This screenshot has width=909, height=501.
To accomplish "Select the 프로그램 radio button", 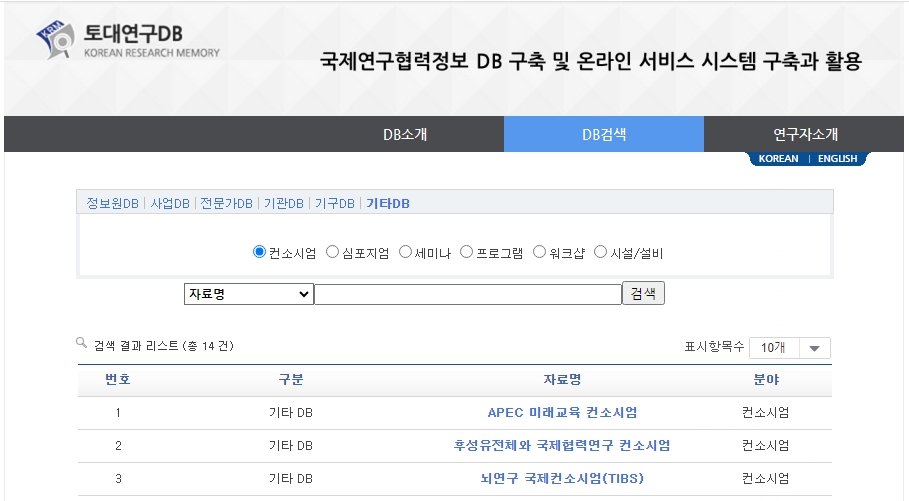I will pos(466,252).
